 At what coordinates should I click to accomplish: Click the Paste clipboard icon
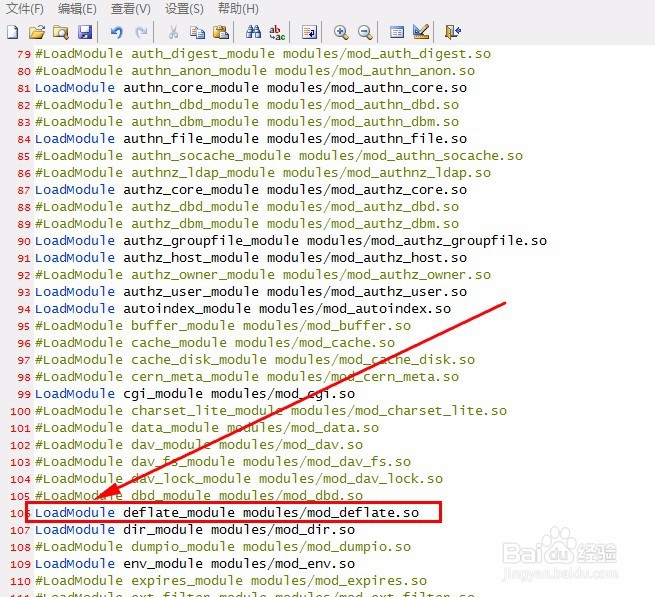coord(221,32)
